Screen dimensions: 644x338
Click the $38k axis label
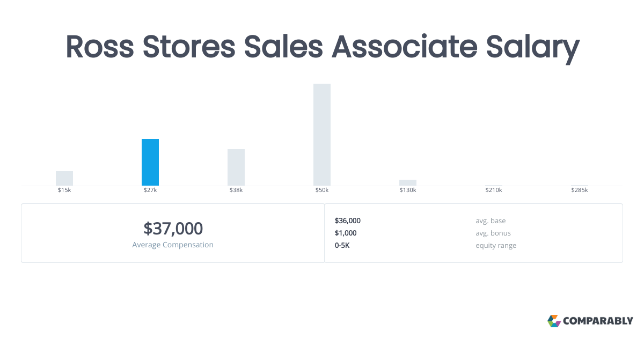point(236,190)
